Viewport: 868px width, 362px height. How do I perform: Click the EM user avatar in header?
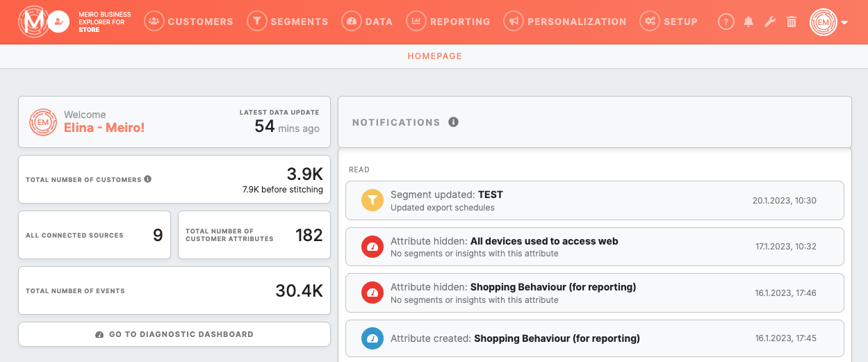(x=824, y=22)
